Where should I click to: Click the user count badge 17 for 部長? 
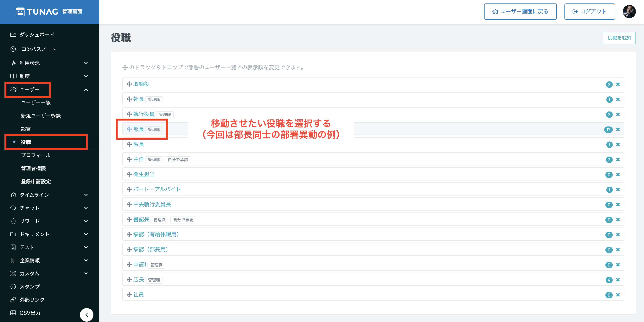coord(608,130)
